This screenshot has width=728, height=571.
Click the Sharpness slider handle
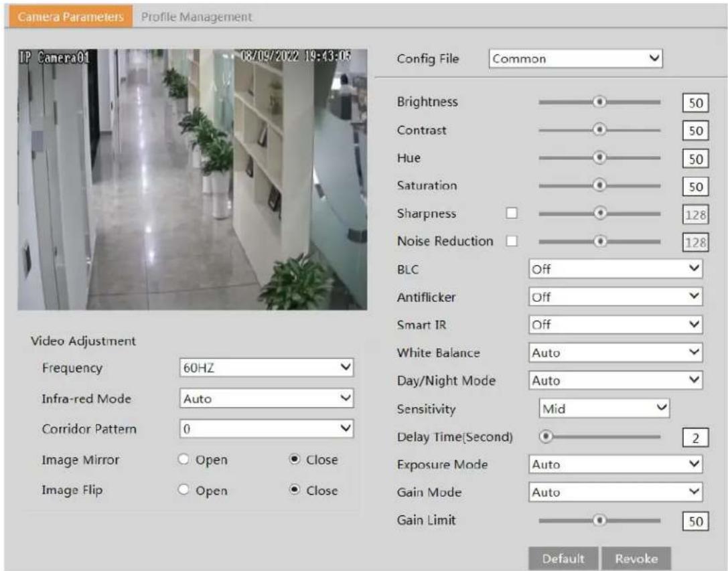tap(600, 214)
